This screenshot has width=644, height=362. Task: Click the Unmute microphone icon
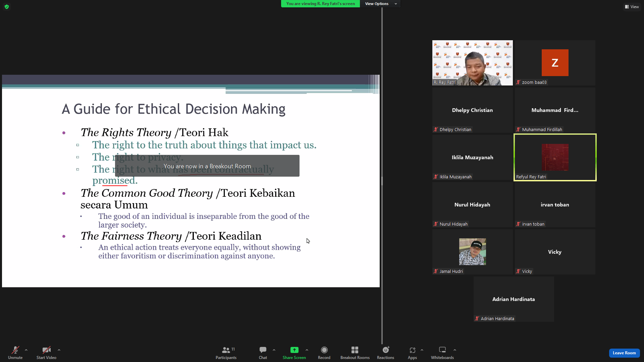tap(15, 350)
